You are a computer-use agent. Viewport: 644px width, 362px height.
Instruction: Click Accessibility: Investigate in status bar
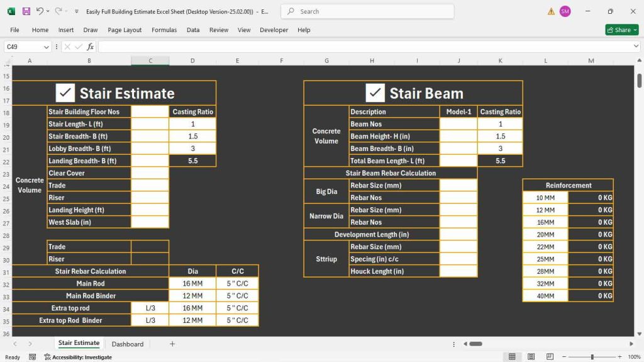point(74,357)
